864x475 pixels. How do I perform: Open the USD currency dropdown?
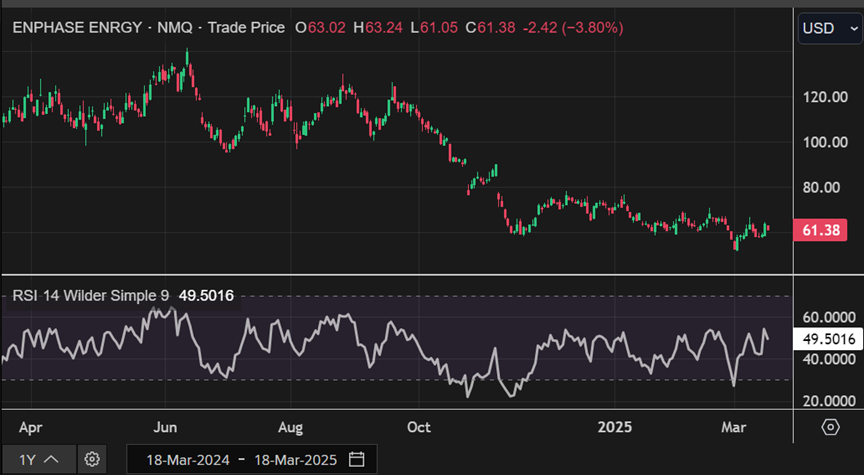[830, 29]
